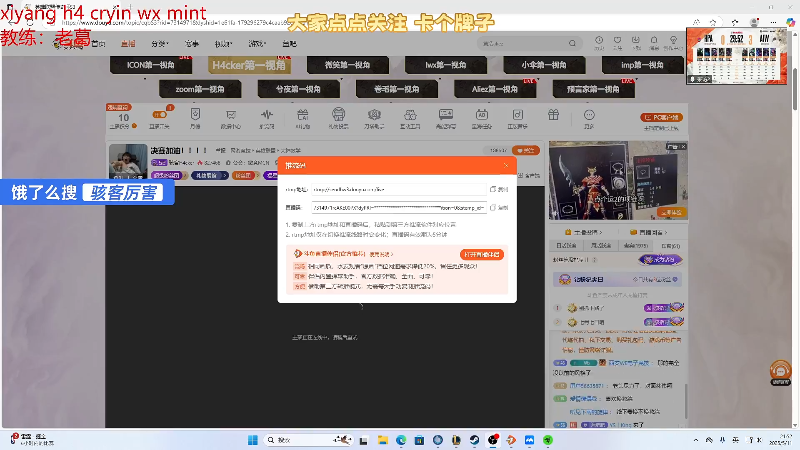Open the Copilot icon in browser toolbar
The height and width of the screenshot is (450, 800).
coord(790,22)
